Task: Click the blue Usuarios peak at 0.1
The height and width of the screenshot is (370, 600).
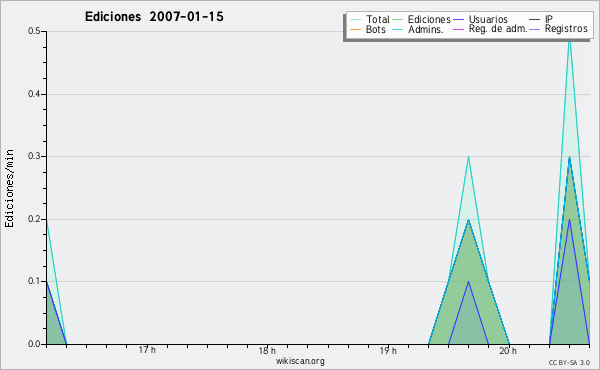Action: point(468,282)
